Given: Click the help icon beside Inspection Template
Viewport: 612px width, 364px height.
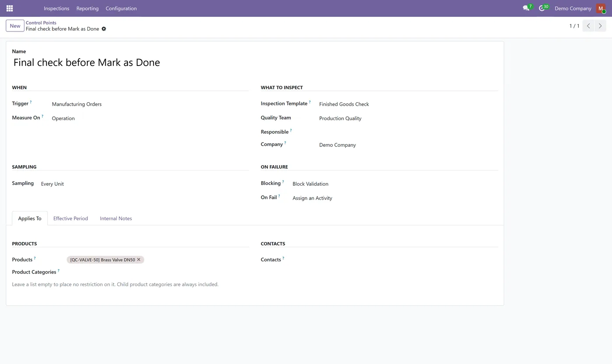Looking at the screenshot, I should [x=309, y=102].
